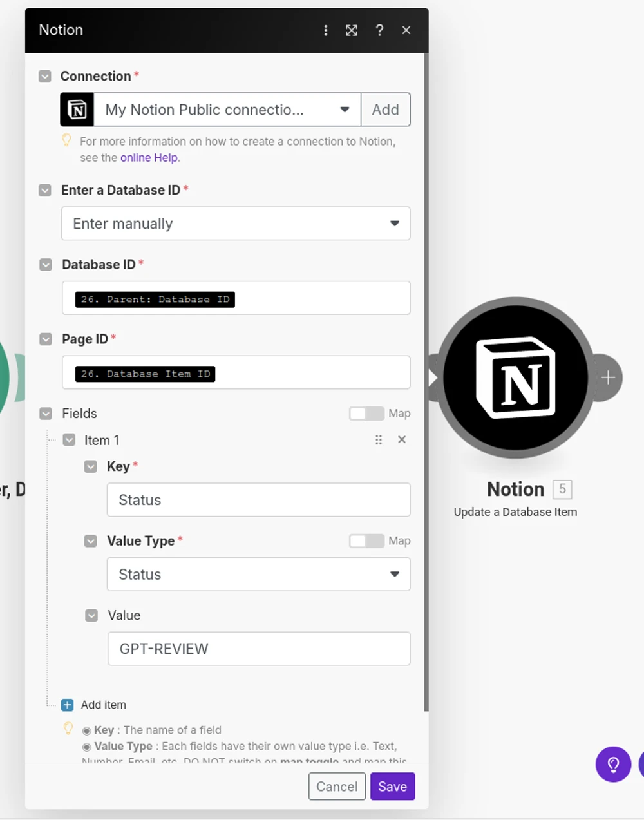
Task: Remove Item 1 with its X icon
Action: [x=402, y=439]
